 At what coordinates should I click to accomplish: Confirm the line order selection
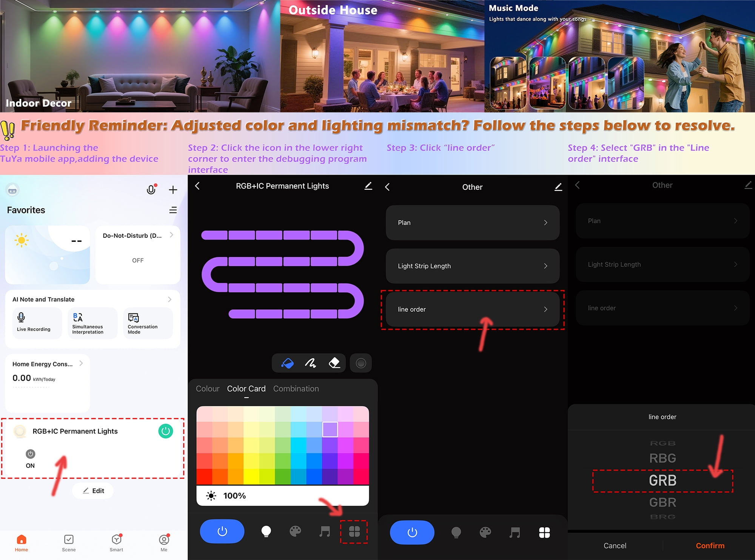point(710,546)
